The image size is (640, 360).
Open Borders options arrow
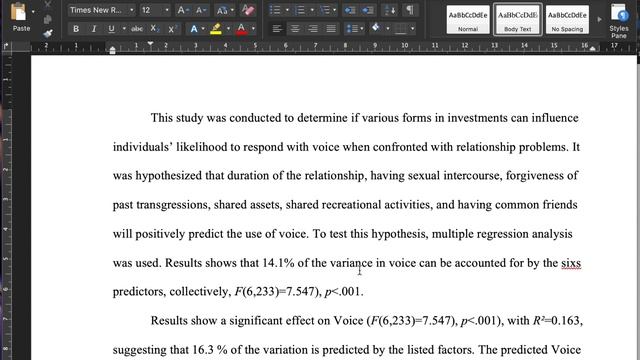point(413,29)
